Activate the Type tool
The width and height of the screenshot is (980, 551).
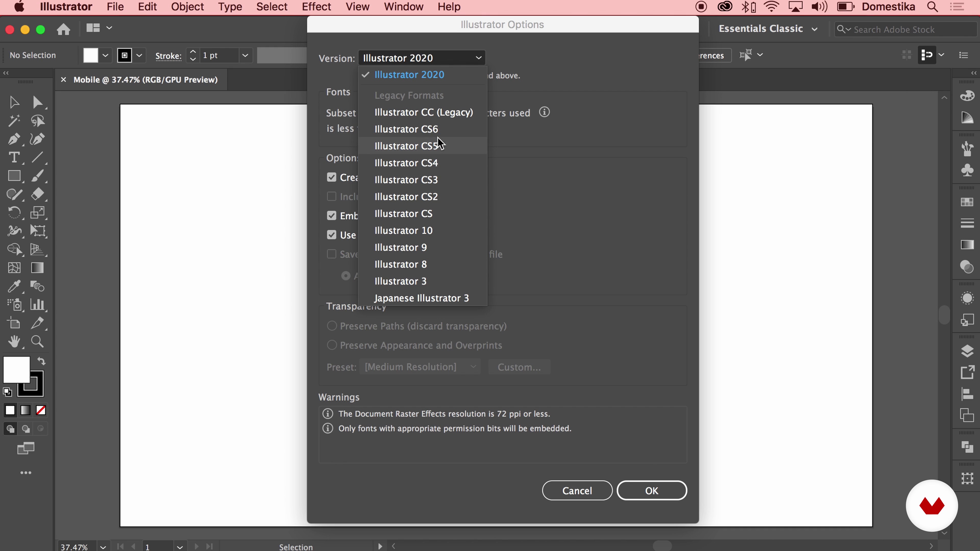pyautogui.click(x=14, y=157)
